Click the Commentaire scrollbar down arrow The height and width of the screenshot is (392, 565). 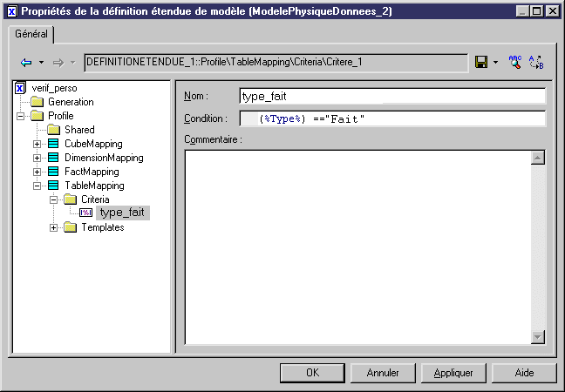coord(538,337)
